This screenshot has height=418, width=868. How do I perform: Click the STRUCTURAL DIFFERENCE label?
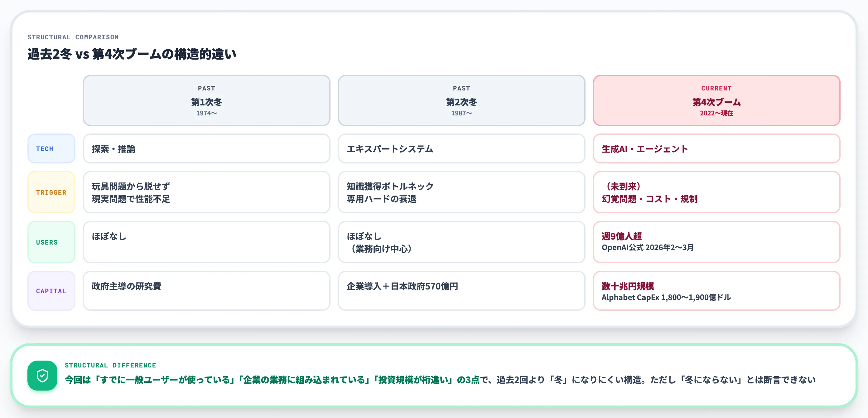click(110, 365)
